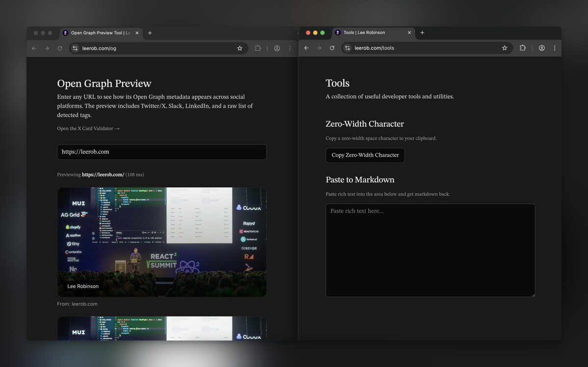The image size is (588, 367).
Task: Click 'A collection of useful developer tools' text
Action: point(389,97)
